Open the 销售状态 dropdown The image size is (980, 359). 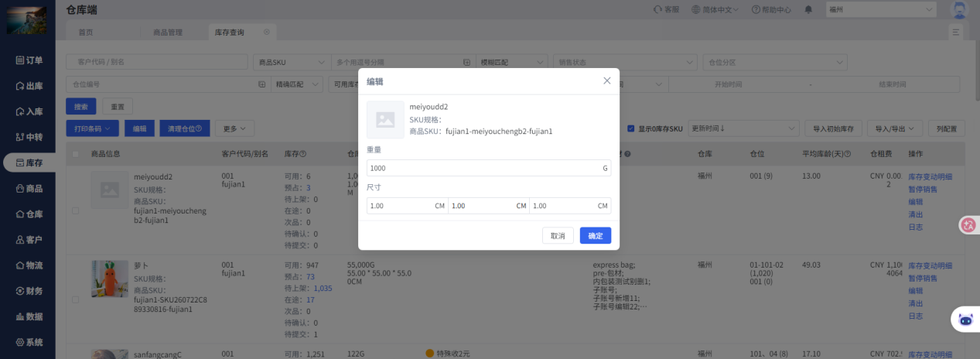coord(626,62)
